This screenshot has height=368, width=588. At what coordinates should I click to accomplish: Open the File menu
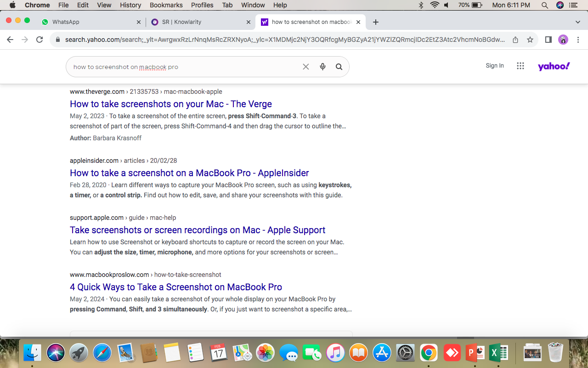pyautogui.click(x=63, y=5)
